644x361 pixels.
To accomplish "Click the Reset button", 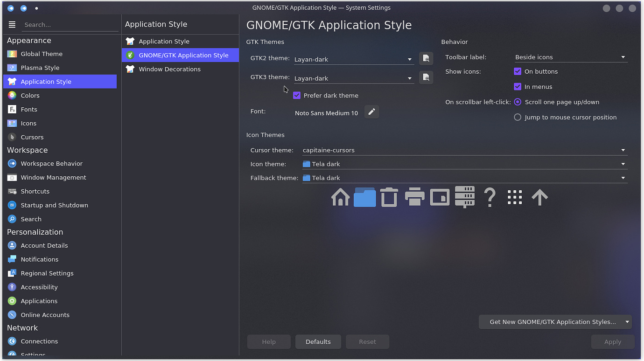I will (367, 342).
